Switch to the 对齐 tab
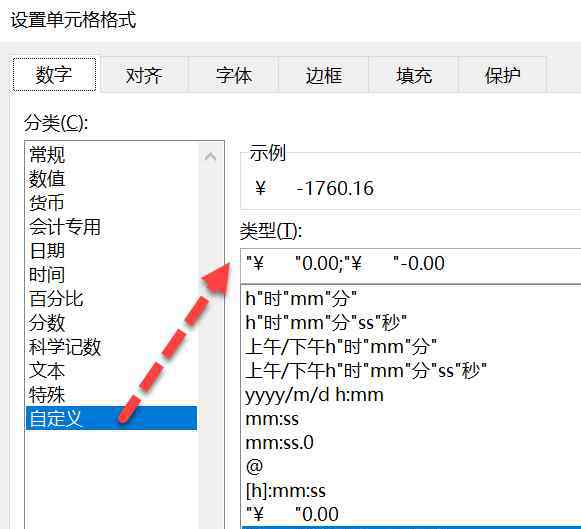The height and width of the screenshot is (529, 581). coord(144,74)
